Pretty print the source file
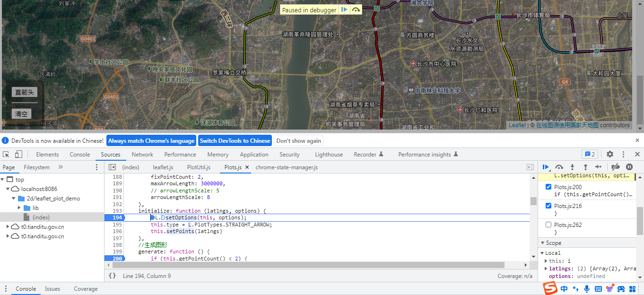 (112, 276)
